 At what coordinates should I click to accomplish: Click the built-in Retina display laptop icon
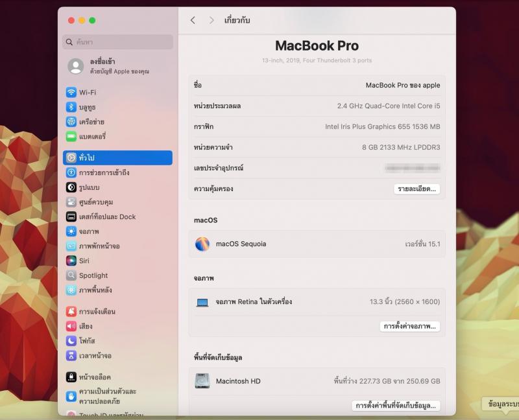tap(202, 302)
